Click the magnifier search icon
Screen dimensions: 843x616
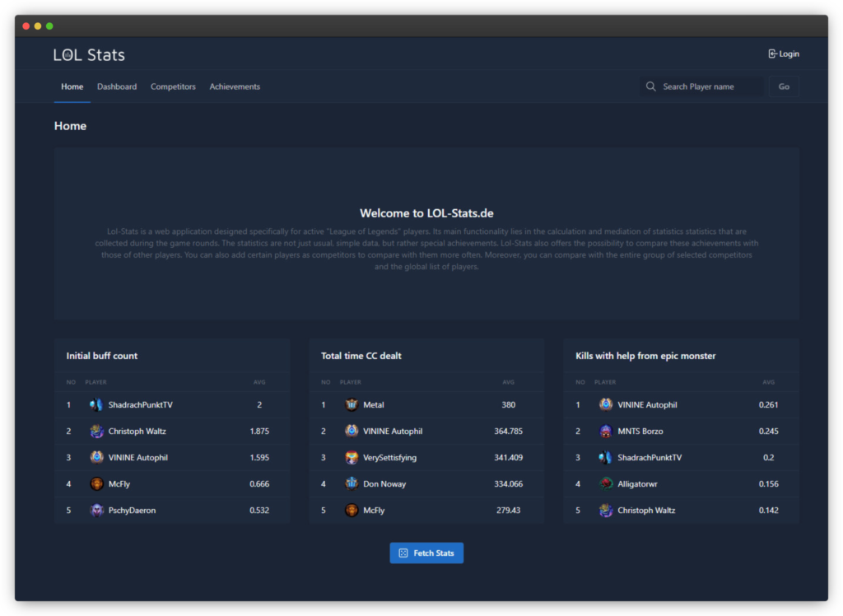[x=651, y=86]
